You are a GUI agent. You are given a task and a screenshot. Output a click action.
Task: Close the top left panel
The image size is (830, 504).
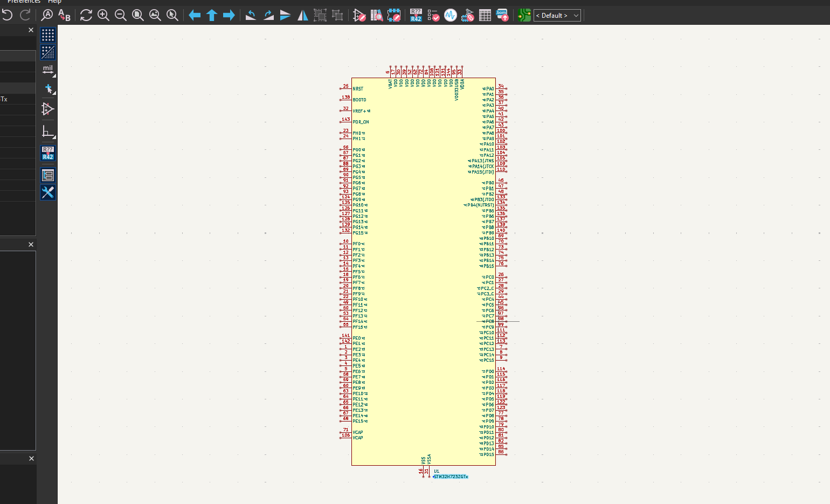[x=31, y=30]
